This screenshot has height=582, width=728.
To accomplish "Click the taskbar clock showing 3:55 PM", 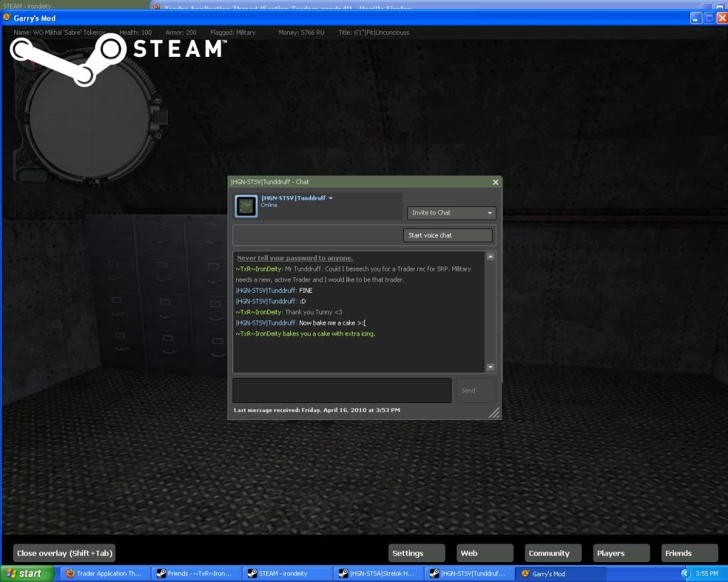I will click(x=707, y=573).
